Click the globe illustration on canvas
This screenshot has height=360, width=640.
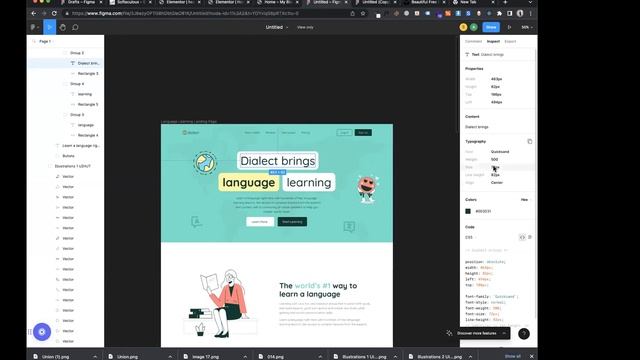click(x=205, y=162)
